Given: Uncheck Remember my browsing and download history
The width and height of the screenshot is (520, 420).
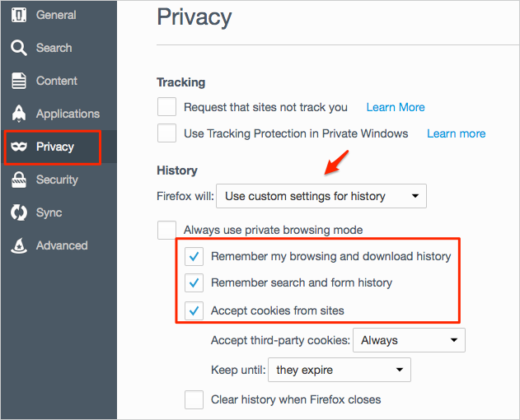Looking at the screenshot, I should (x=194, y=256).
